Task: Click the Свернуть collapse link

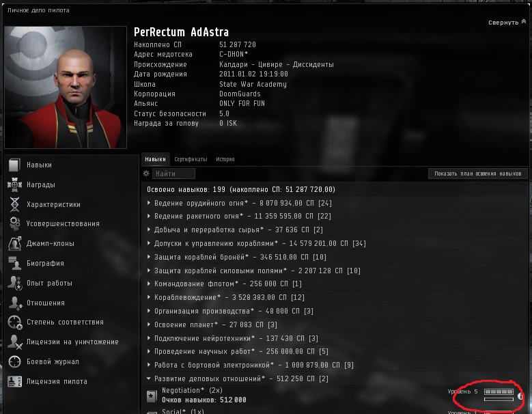Action: tap(507, 23)
